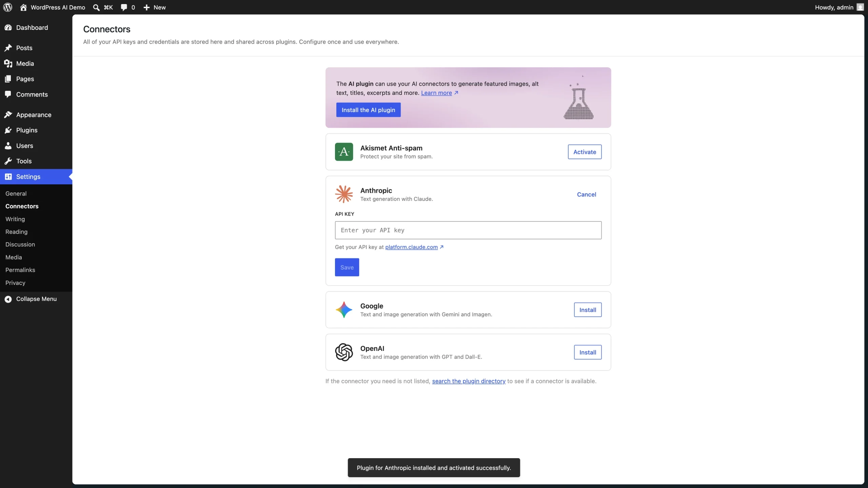Viewport: 868px width, 488px height.
Task: Click the Posts pushpin icon
Action: (x=8, y=48)
